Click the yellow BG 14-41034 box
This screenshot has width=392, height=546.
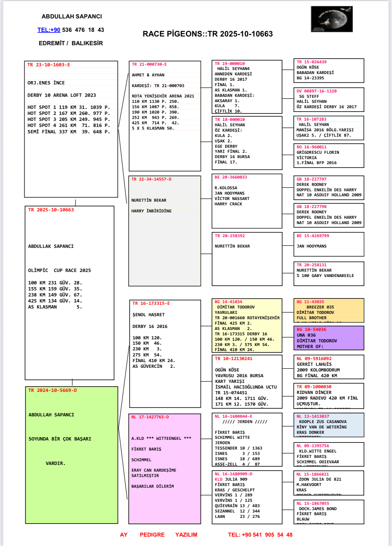[247, 326]
